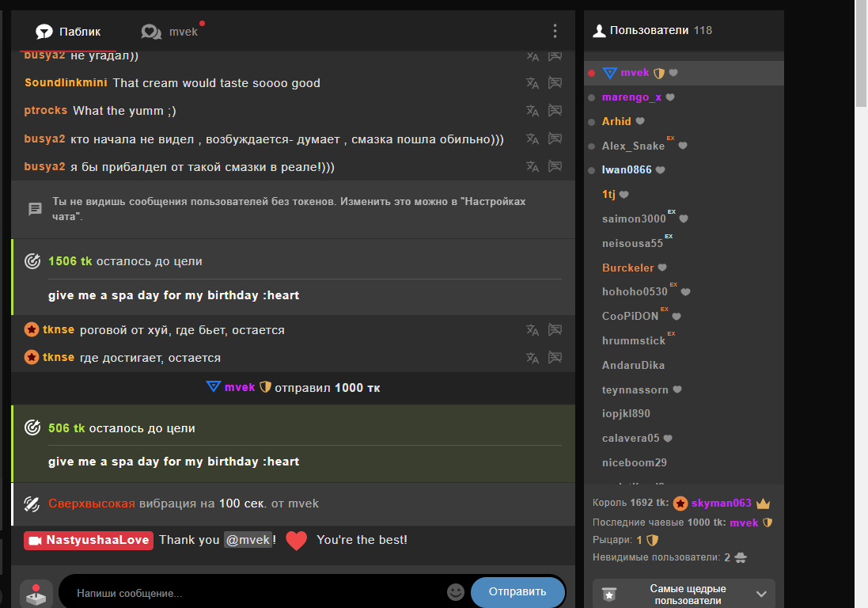The width and height of the screenshot is (868, 608).
Task: Click the king crown icon beside skyman063
Action: (x=763, y=503)
